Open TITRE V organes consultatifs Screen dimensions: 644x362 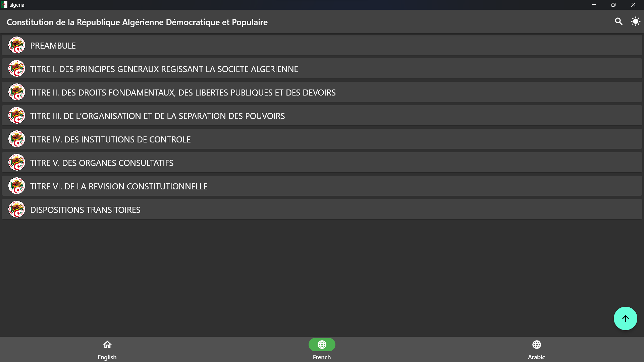[x=102, y=163]
